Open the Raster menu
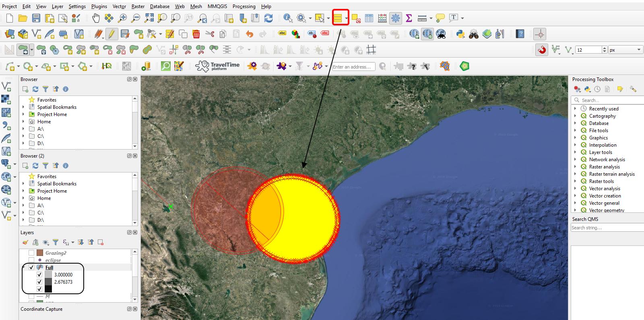The height and width of the screenshot is (320, 644). click(138, 6)
